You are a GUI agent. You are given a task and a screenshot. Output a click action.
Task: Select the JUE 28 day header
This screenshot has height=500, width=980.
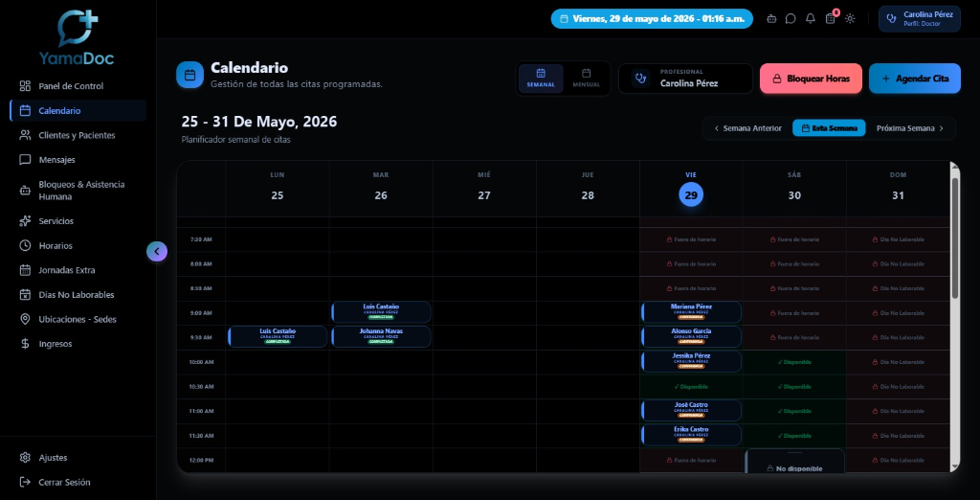coord(588,189)
